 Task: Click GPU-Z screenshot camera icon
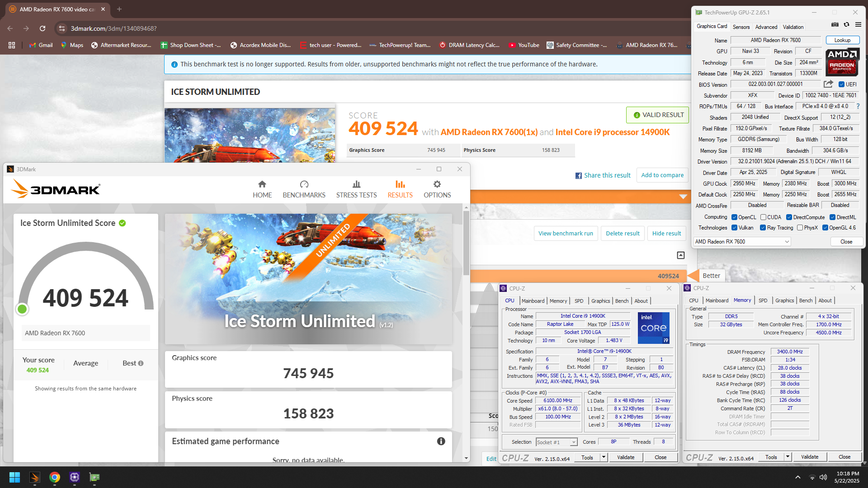click(x=835, y=24)
